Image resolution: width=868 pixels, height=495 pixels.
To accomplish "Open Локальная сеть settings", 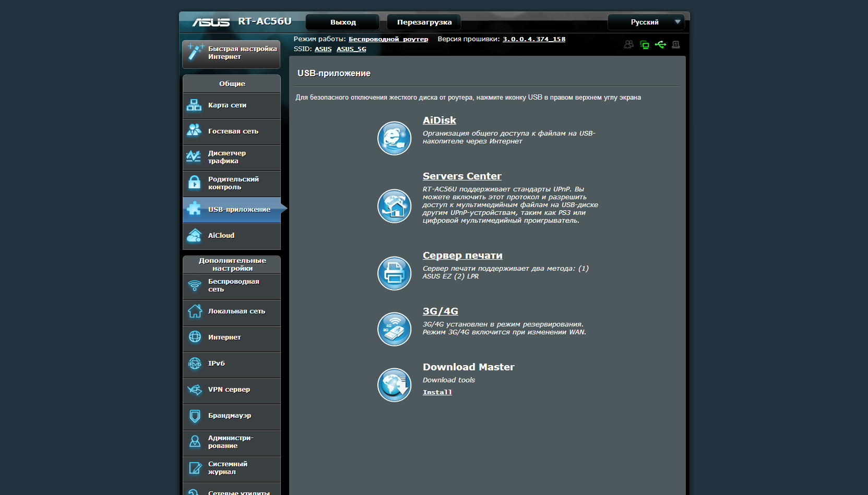I will tap(232, 312).
